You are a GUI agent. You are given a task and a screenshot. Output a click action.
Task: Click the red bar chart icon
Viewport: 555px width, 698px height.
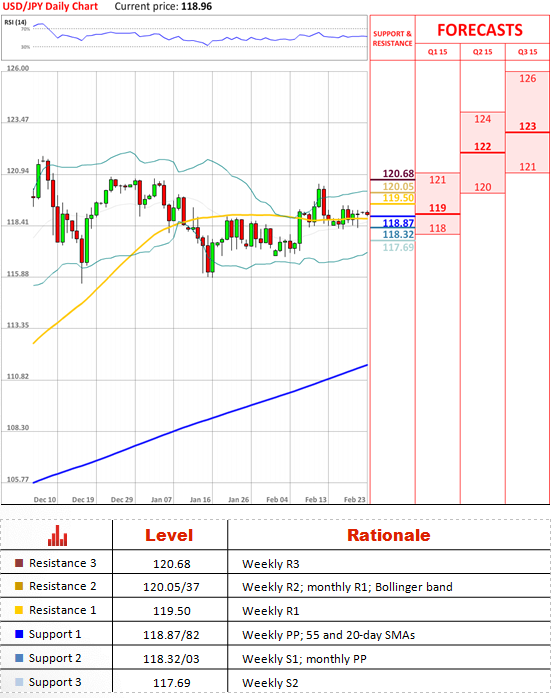click(57, 536)
